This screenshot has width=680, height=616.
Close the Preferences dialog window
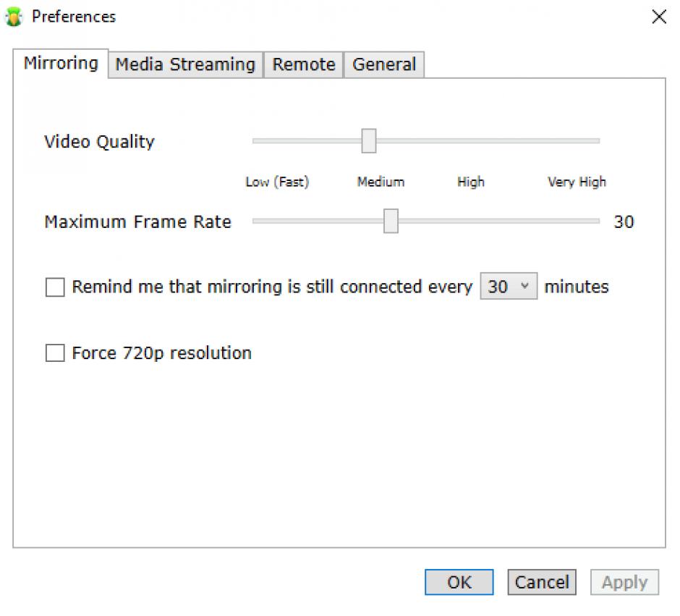[658, 17]
